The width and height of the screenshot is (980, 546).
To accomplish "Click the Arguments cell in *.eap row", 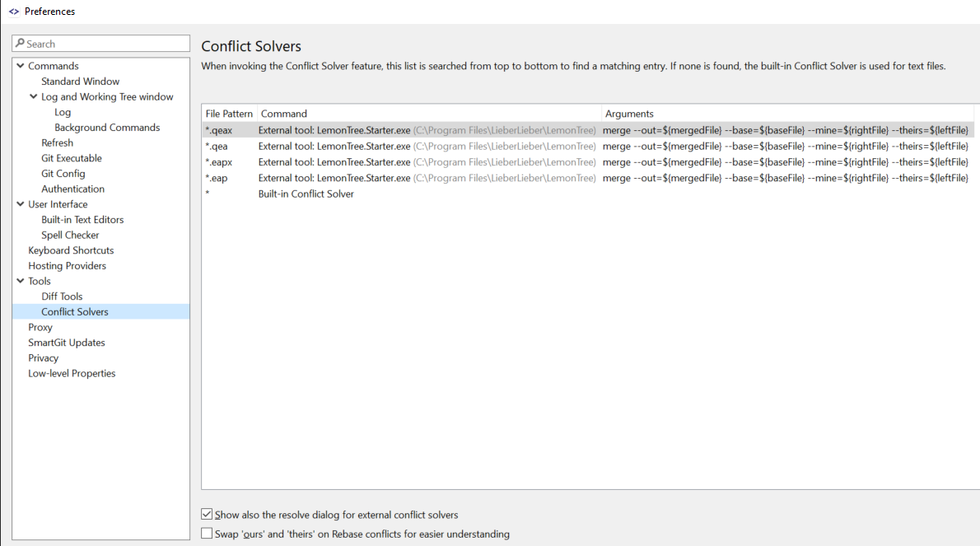I will (x=785, y=178).
